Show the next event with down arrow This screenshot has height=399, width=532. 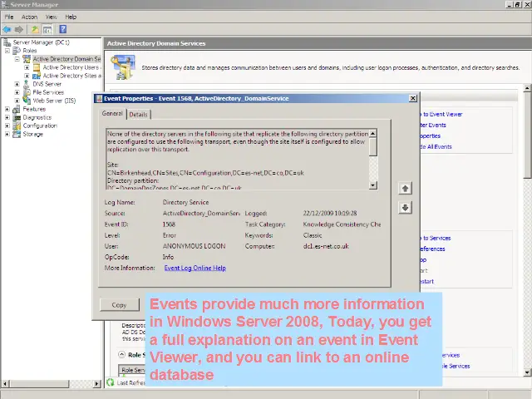pyautogui.click(x=405, y=208)
